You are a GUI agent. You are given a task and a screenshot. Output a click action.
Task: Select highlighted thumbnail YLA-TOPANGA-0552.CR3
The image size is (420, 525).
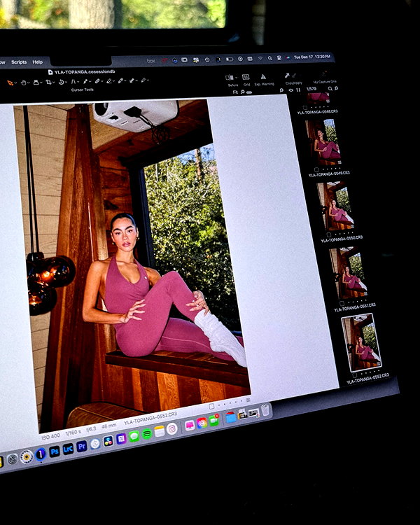click(361, 342)
